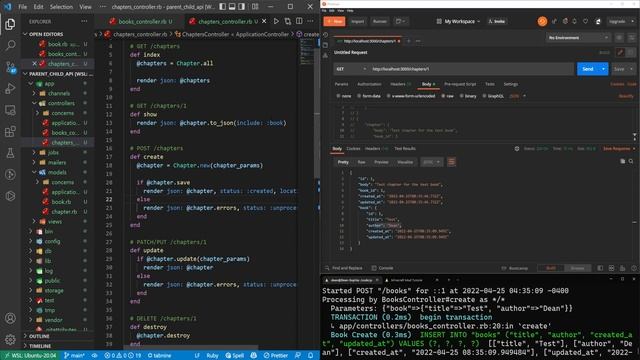Switch Postman to Browse mode
Image resolution: width=640 pixels, height=360 pixels.
(577, 268)
